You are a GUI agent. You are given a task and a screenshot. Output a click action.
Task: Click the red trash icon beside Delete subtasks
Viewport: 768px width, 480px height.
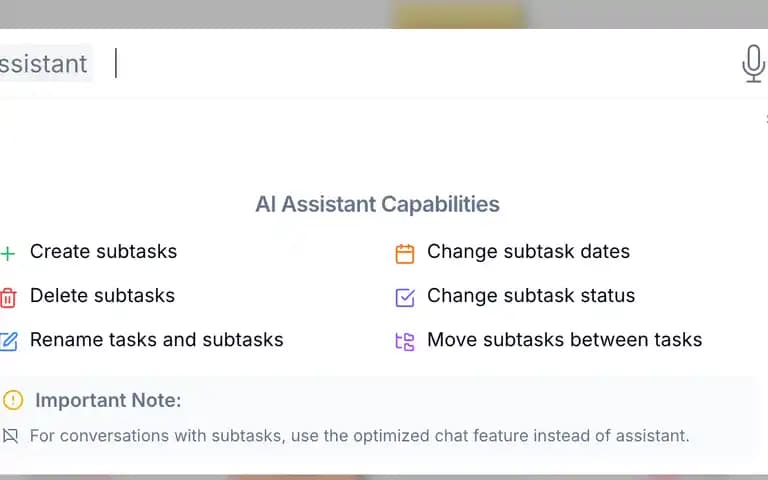click(x=8, y=298)
